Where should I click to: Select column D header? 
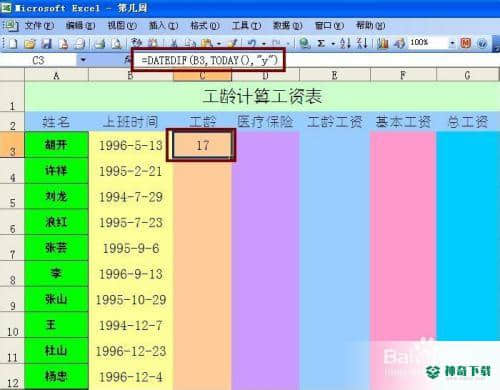click(x=265, y=76)
